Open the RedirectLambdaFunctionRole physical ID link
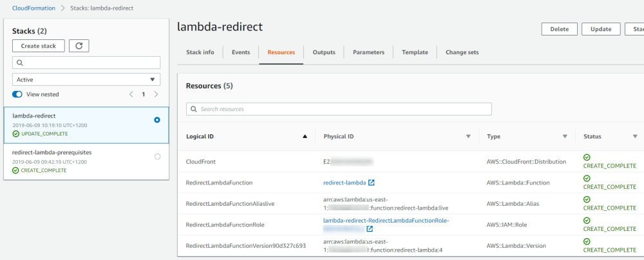 pyautogui.click(x=386, y=221)
